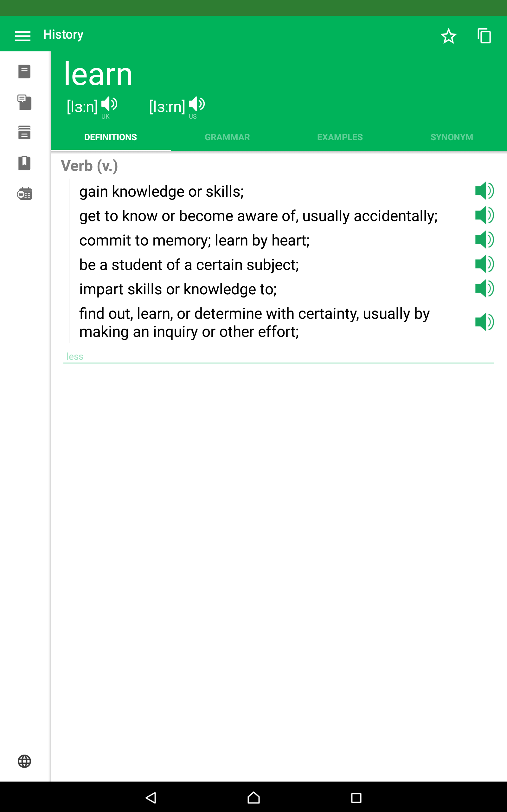507x812 pixels.
Task: Collapse definitions with the less link
Action: point(75,356)
